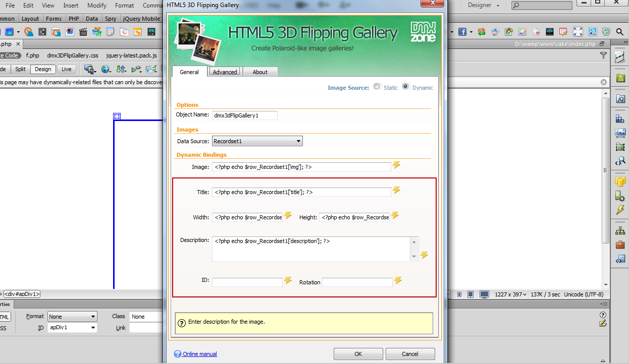Screen dimensions: 629x364
Task: Open the Modify menu
Action: click(x=97, y=5)
